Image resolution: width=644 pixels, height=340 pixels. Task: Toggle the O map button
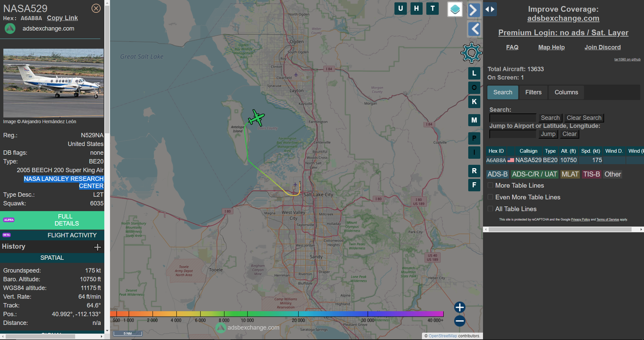tap(474, 88)
